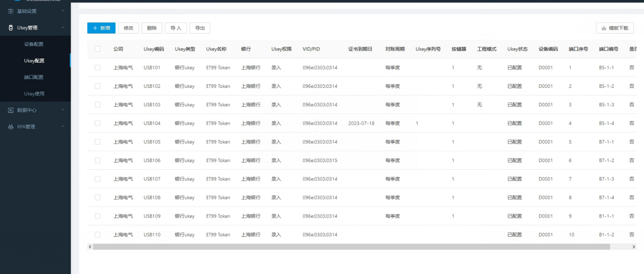The image size is (644, 274).
Task: Click the horizontal scrollbar thumb under table
Action: (x=351, y=247)
